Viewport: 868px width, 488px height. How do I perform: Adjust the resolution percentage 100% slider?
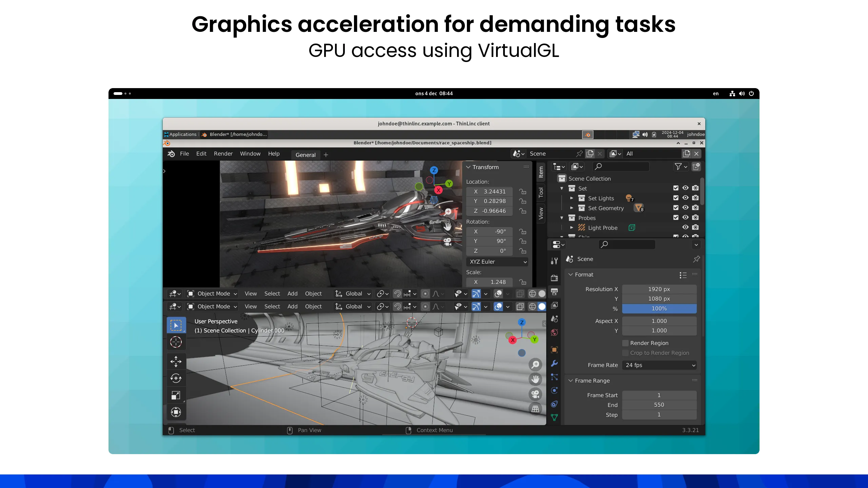[659, 308]
